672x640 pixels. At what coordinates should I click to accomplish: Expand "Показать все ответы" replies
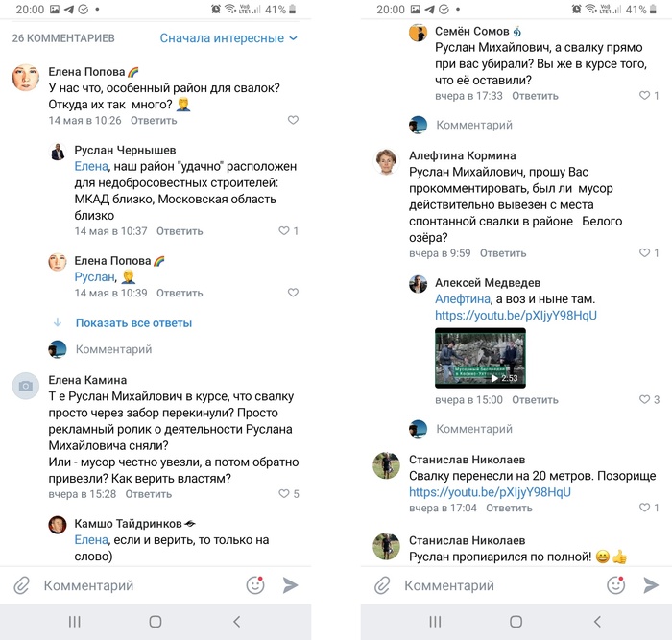click(x=133, y=323)
